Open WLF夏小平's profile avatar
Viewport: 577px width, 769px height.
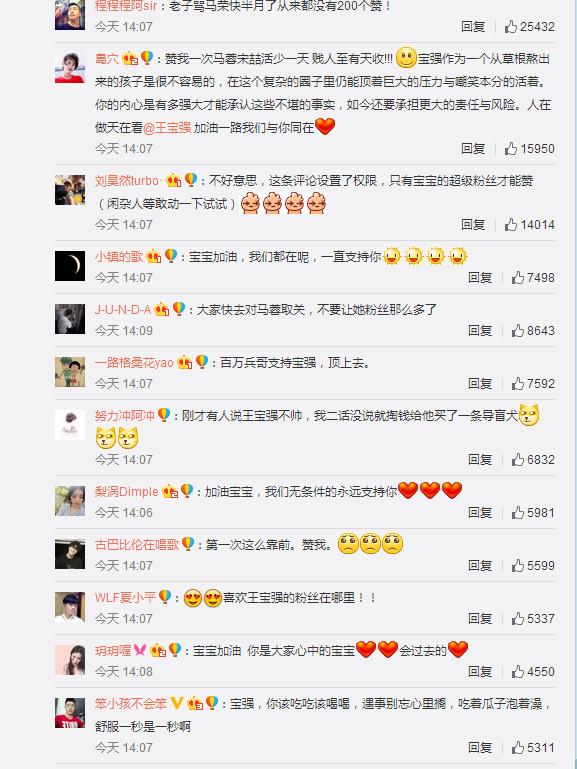point(70,607)
